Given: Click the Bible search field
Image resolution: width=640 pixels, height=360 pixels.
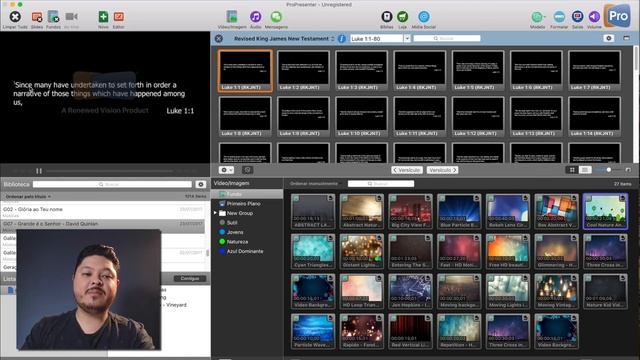Looking at the screenshot, I should coord(447,38).
